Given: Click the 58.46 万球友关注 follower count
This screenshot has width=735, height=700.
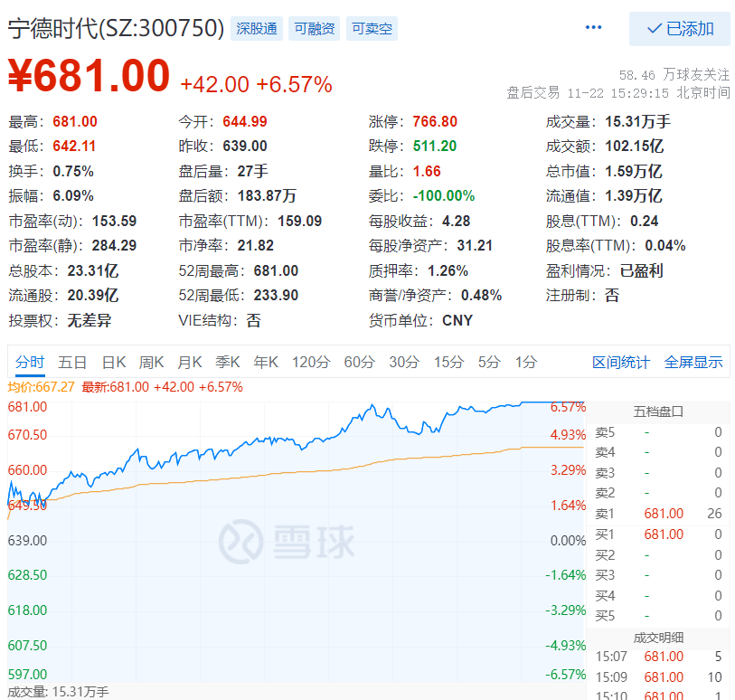Looking at the screenshot, I should 674,74.
